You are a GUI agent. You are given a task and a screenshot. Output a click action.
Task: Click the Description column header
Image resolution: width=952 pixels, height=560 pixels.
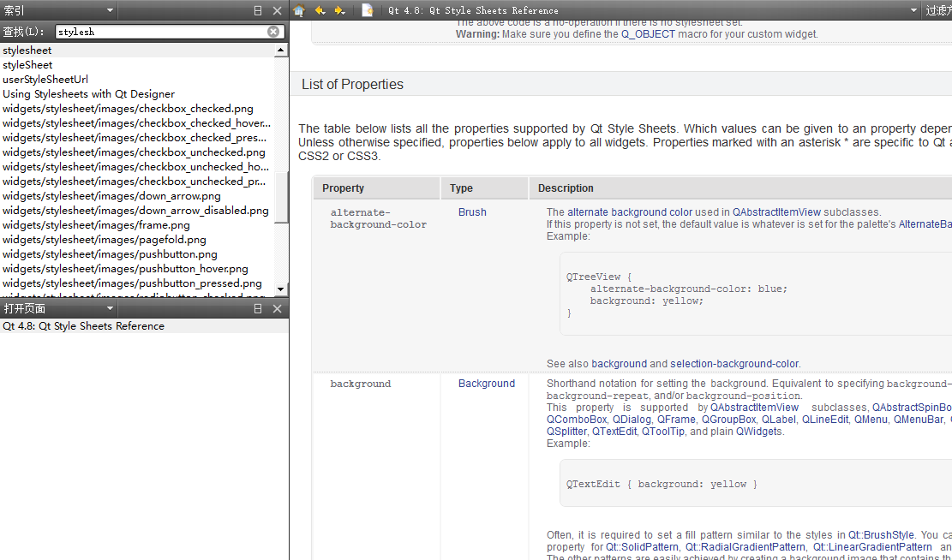[740, 188]
